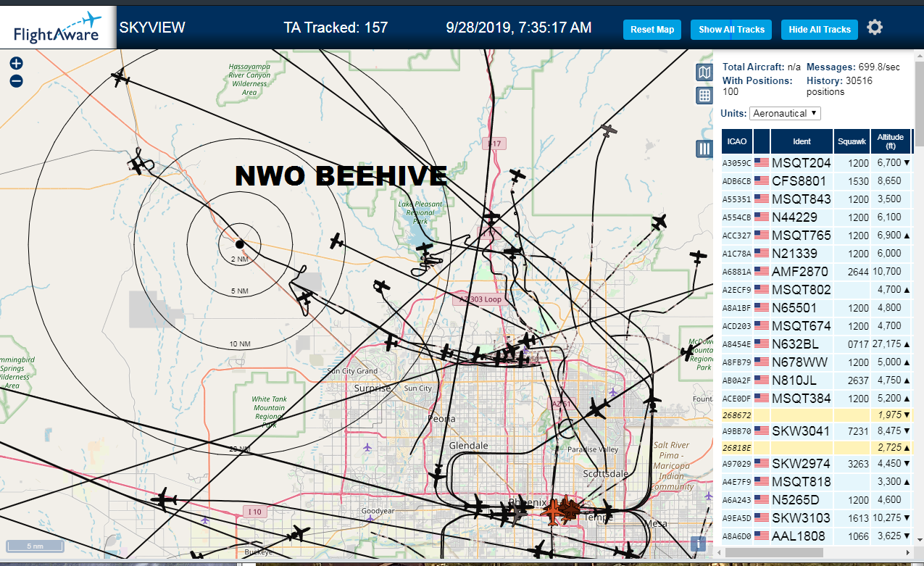Image resolution: width=924 pixels, height=566 pixels.
Task: Click squawk value 7231
Action: pos(858,431)
